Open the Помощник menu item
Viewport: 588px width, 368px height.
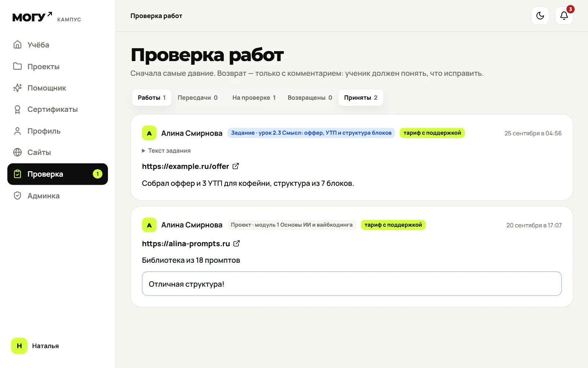[x=58, y=88]
